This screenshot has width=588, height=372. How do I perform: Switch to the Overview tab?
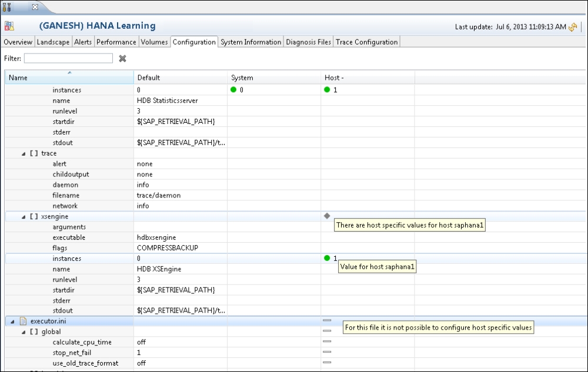tap(18, 42)
